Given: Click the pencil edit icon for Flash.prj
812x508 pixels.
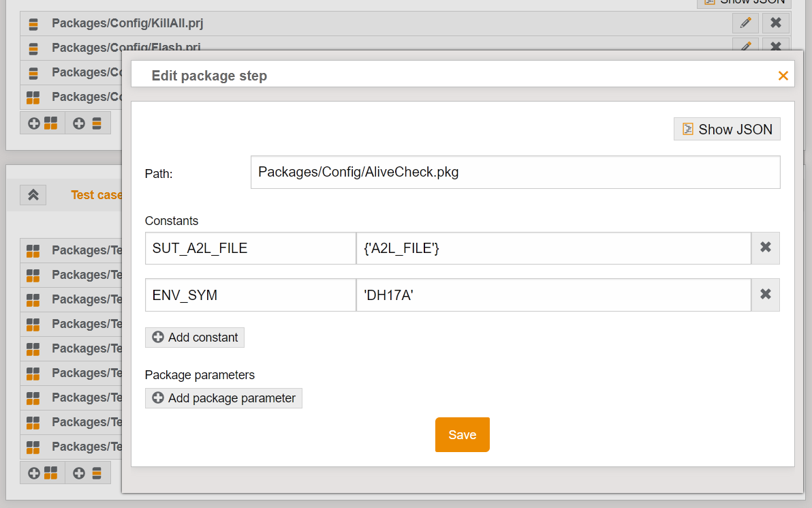Looking at the screenshot, I should coord(745,47).
